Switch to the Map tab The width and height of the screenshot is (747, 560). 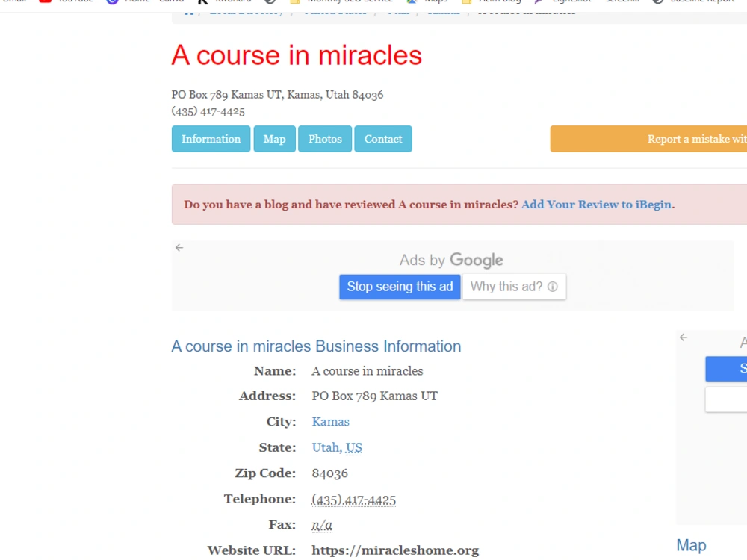coord(274,139)
